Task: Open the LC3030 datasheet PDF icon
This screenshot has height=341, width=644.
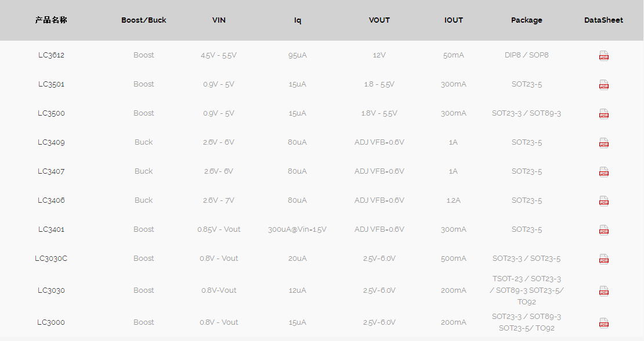Action: click(x=604, y=291)
